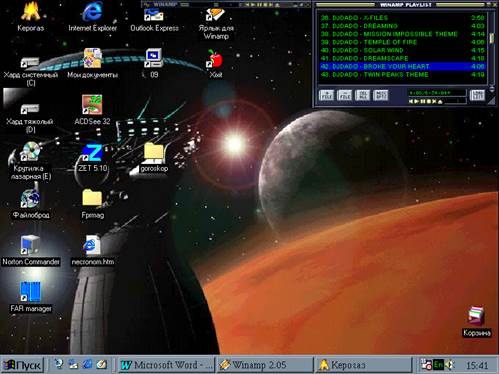Click the Show Desktop quick launch icon
Viewport: 499px width, 374px height.
[x=102, y=364]
